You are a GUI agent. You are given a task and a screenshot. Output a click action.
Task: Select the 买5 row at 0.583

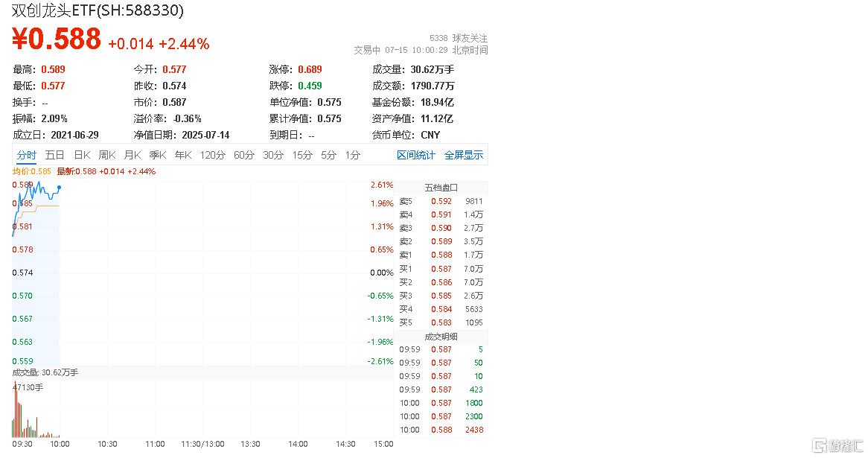pos(441,322)
